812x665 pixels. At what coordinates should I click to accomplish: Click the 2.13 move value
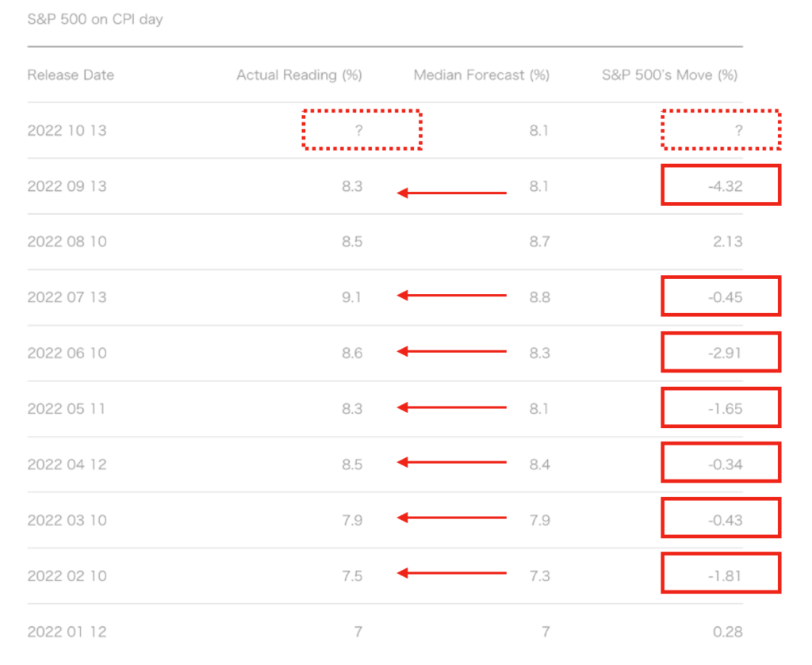[727, 242]
